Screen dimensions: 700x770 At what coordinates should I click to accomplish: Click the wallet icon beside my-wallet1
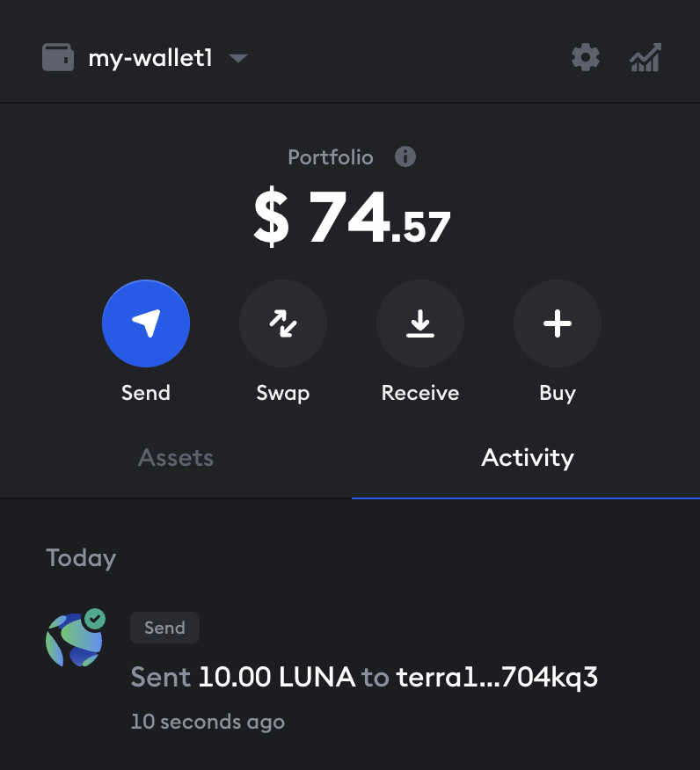coord(59,59)
